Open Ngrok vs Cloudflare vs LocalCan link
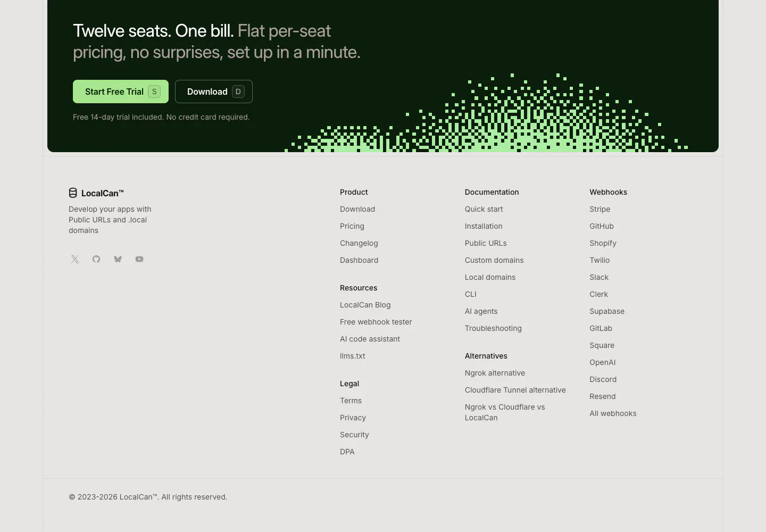The height and width of the screenshot is (532, 766). [505, 412]
